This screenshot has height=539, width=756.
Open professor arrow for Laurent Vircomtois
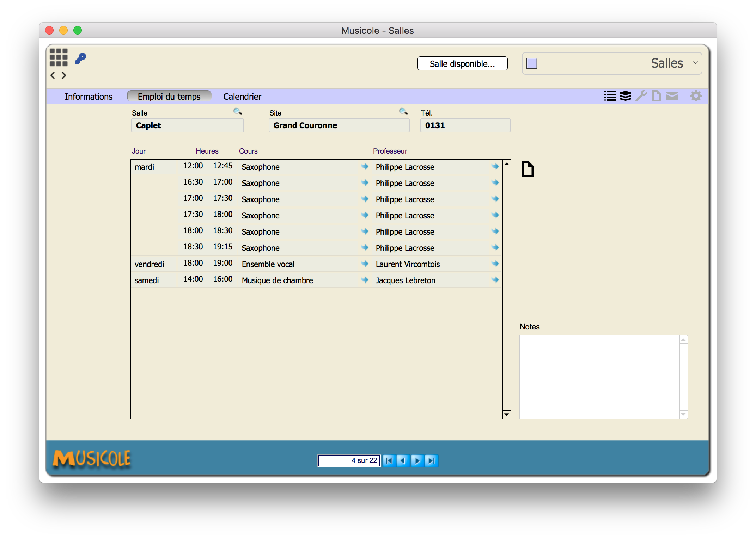pyautogui.click(x=495, y=264)
